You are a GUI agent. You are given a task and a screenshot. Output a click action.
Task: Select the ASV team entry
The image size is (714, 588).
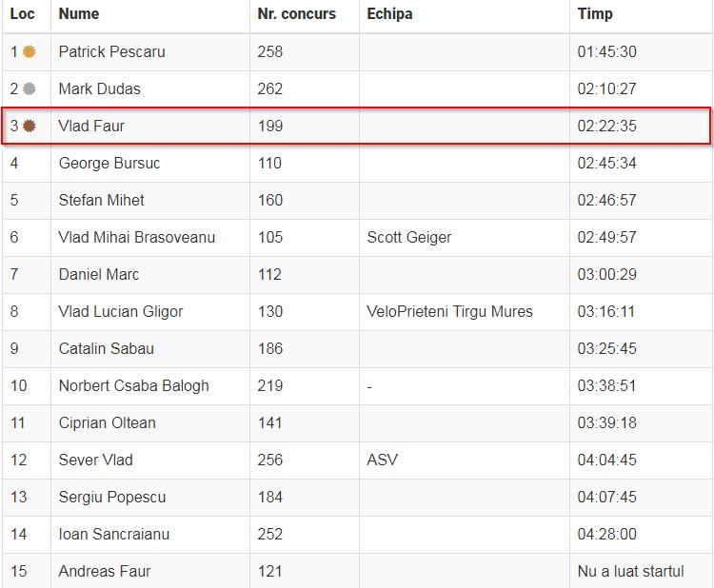pos(382,461)
